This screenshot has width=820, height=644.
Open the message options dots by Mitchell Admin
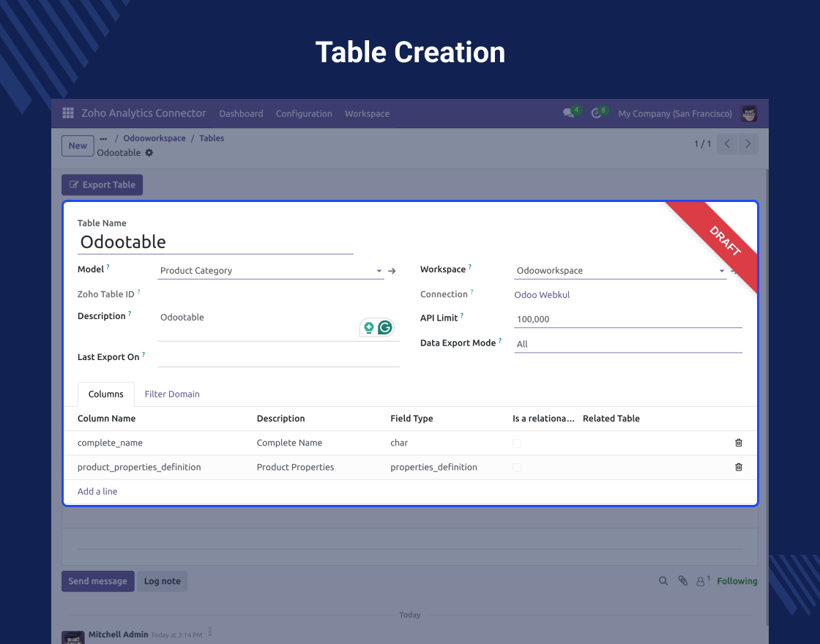[209, 632]
